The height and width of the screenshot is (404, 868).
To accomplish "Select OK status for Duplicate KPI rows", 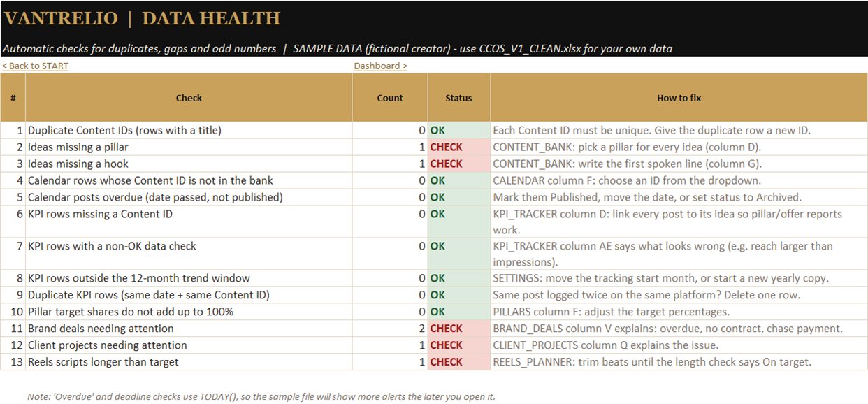I will [458, 295].
